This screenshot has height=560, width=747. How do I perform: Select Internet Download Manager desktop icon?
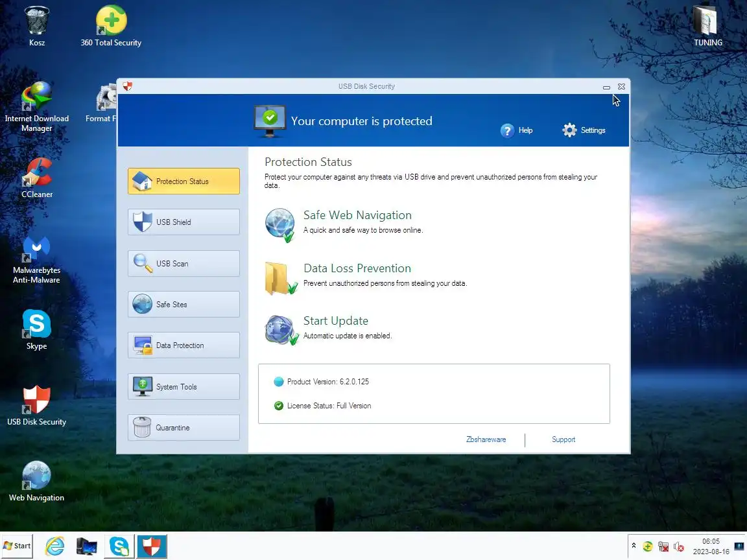pyautogui.click(x=37, y=107)
